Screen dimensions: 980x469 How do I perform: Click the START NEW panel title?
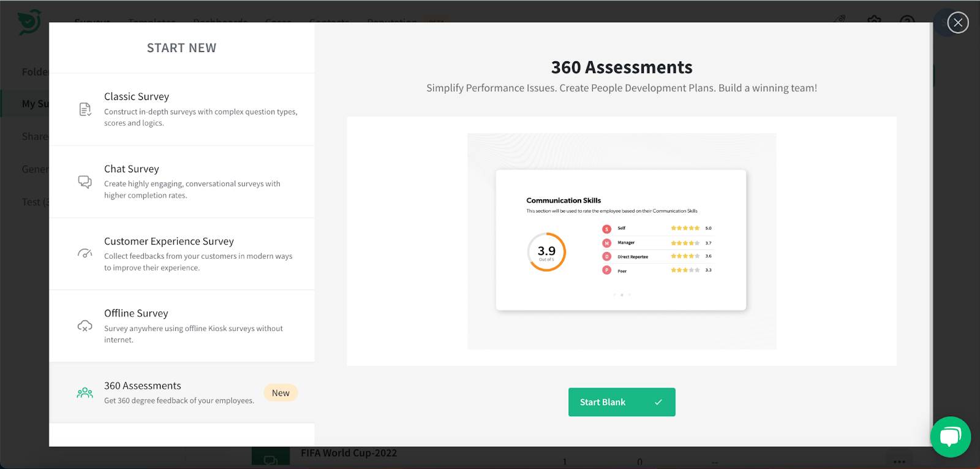[x=181, y=48]
